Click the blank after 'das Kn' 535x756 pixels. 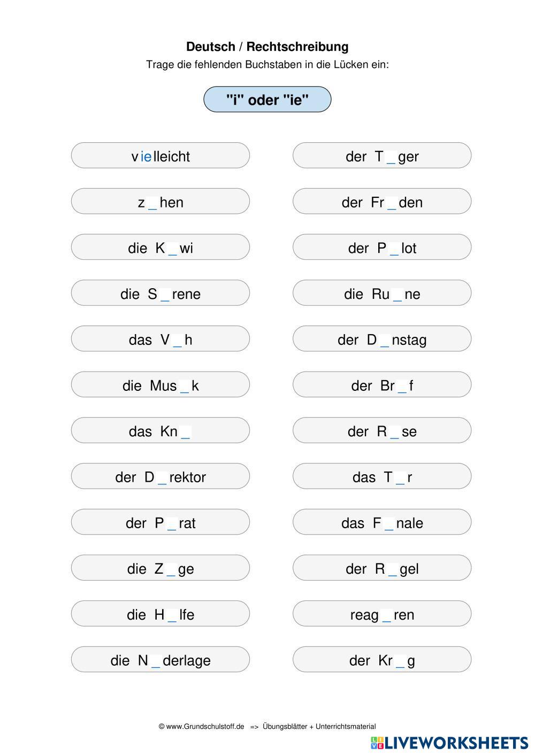186,431
